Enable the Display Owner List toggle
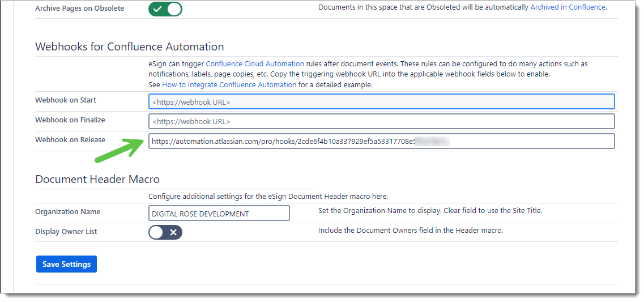The width and height of the screenshot is (644, 302). (x=165, y=232)
